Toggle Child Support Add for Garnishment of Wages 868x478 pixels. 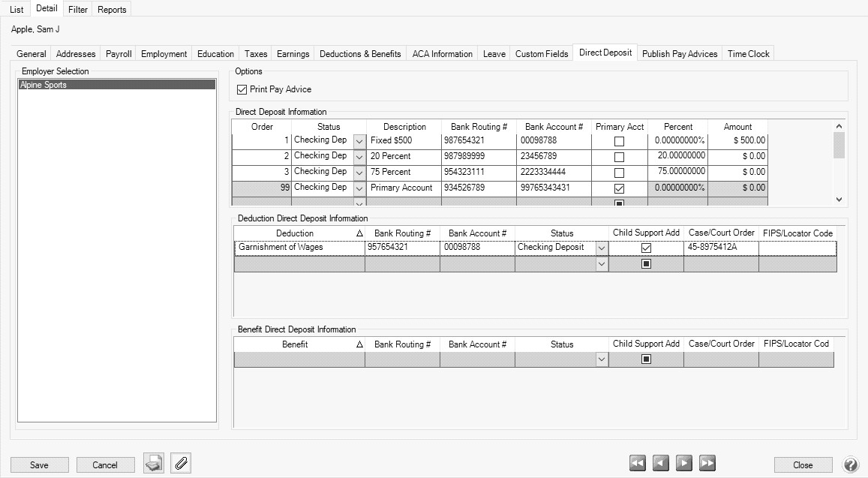645,248
